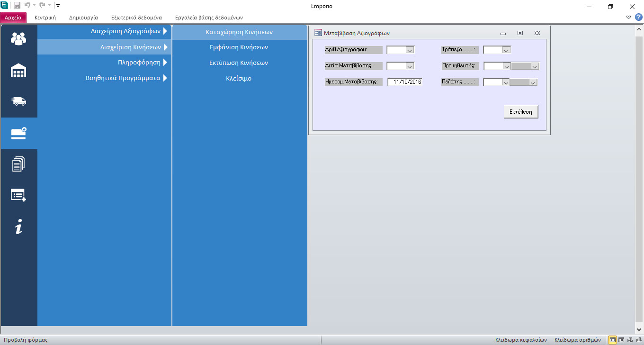Select Εμφάνιση Κινήσεων menu entry
The width and height of the screenshot is (644, 345).
(x=239, y=47)
